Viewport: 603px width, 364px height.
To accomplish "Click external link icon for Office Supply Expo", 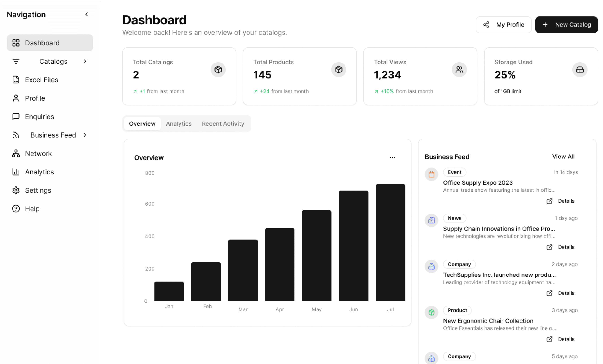I will pos(549,201).
